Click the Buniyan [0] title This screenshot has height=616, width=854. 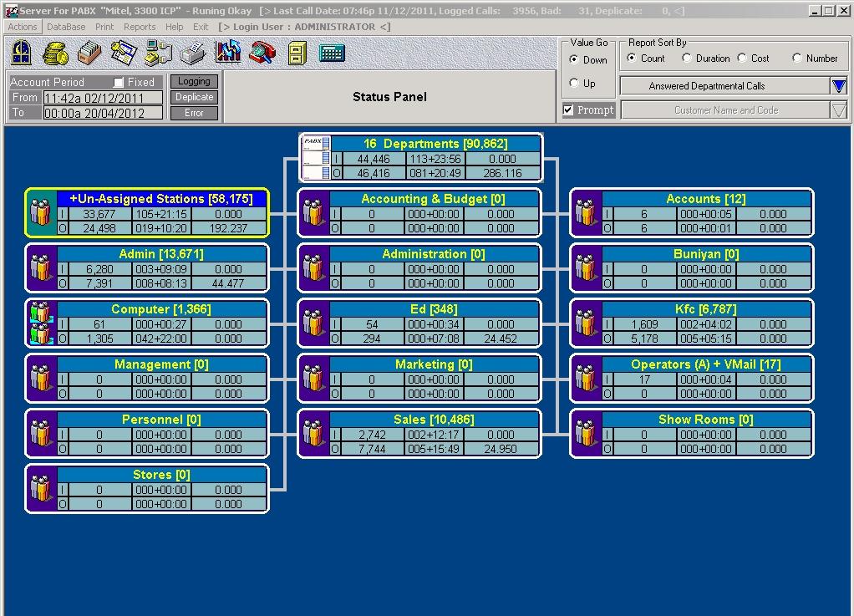tap(706, 254)
